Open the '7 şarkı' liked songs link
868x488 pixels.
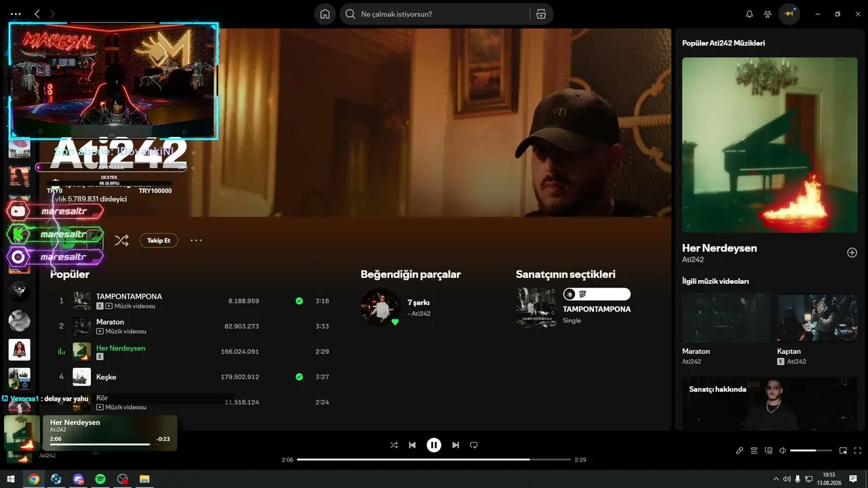click(x=418, y=302)
